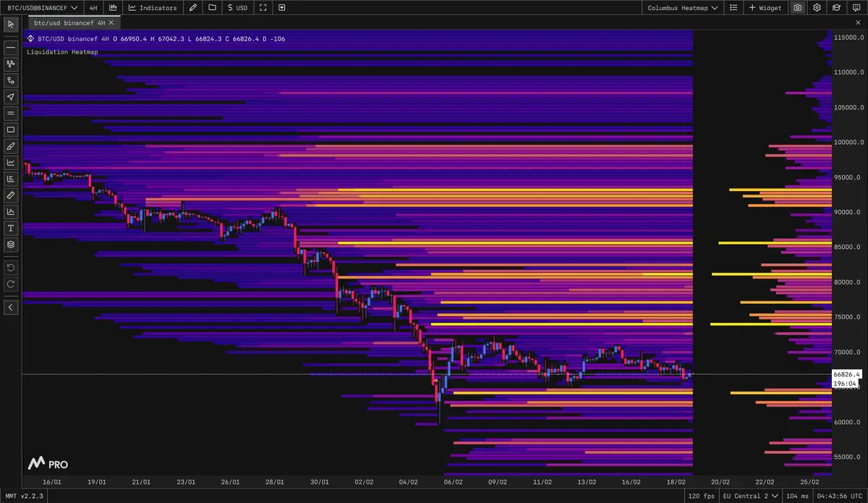Select the volume profile tool
This screenshot has width=868, height=503.
coord(11,179)
